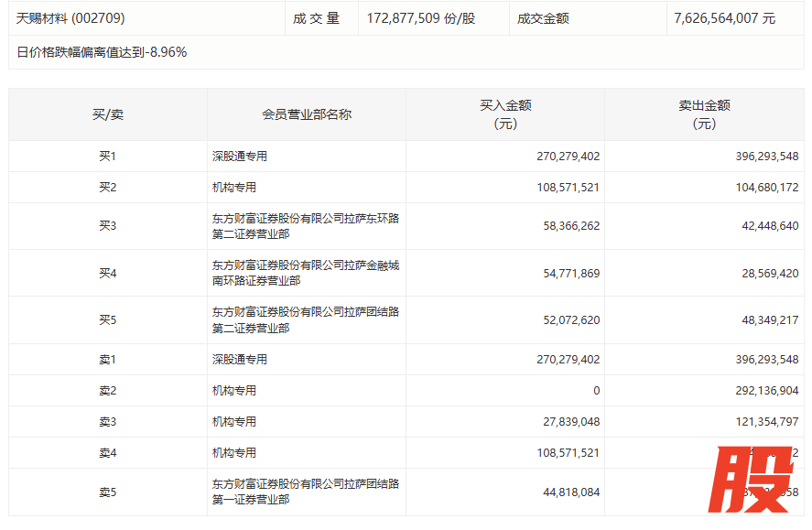Select the 卖4 row label
812x530 pixels.
click(108, 453)
